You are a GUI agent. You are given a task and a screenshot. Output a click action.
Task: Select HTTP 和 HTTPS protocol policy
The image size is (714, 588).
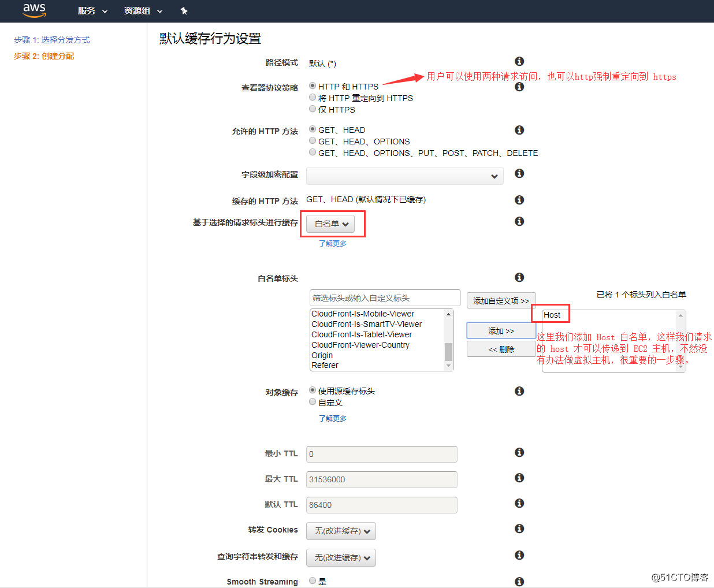point(313,85)
